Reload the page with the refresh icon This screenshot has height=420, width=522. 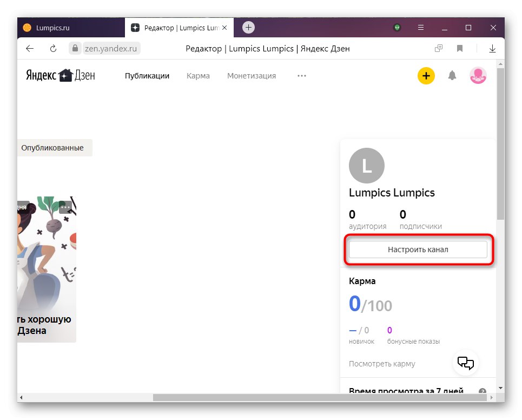coord(52,48)
